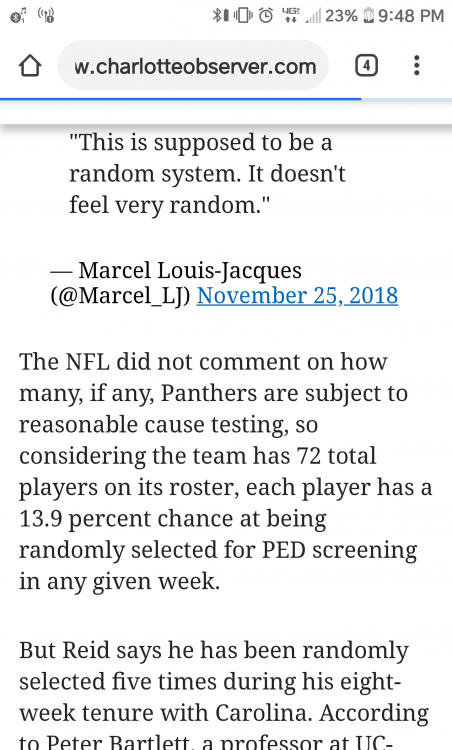Tap the paragraph starting "But Reid says"

point(224,696)
